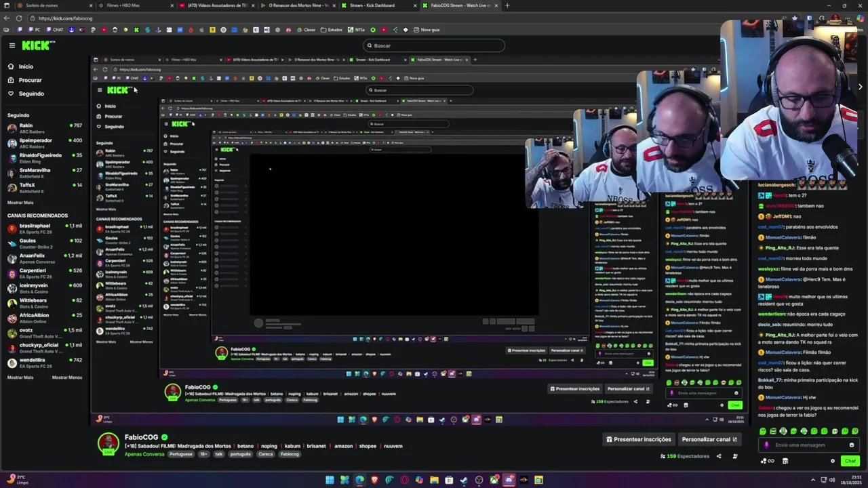Screen dimensions: 868x488
Task: Open followed channel RinaldoFigueiredo in main sidebar
Action: 45,158
